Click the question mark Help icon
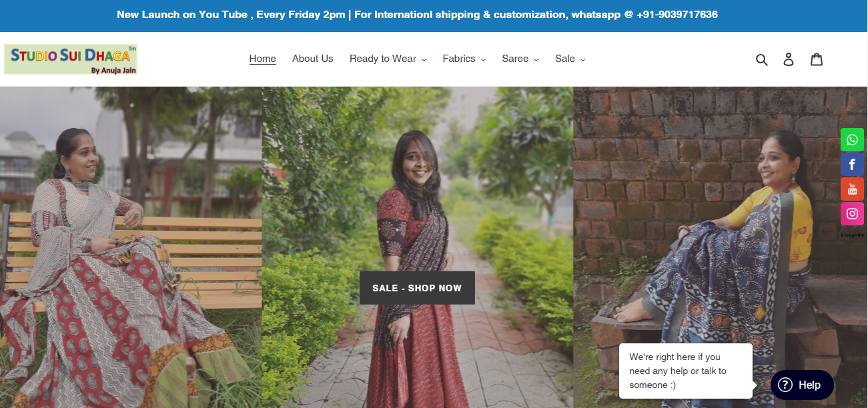868x408 pixels. point(785,385)
